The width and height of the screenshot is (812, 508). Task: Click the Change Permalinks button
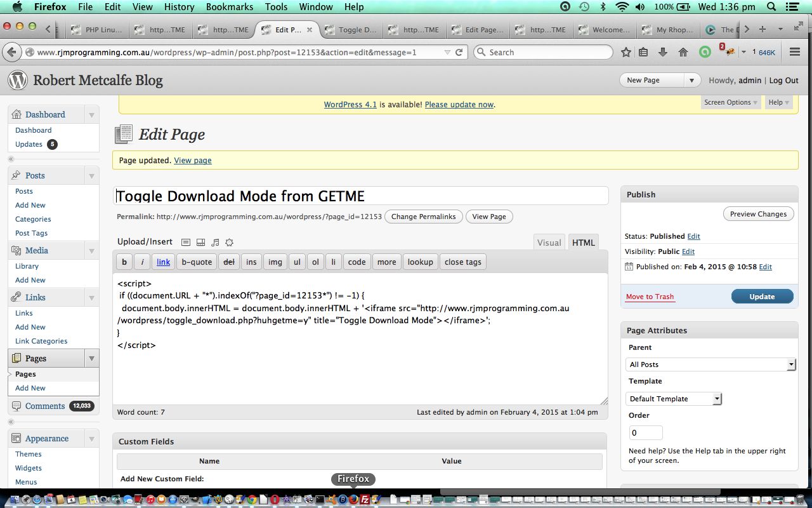click(x=423, y=217)
